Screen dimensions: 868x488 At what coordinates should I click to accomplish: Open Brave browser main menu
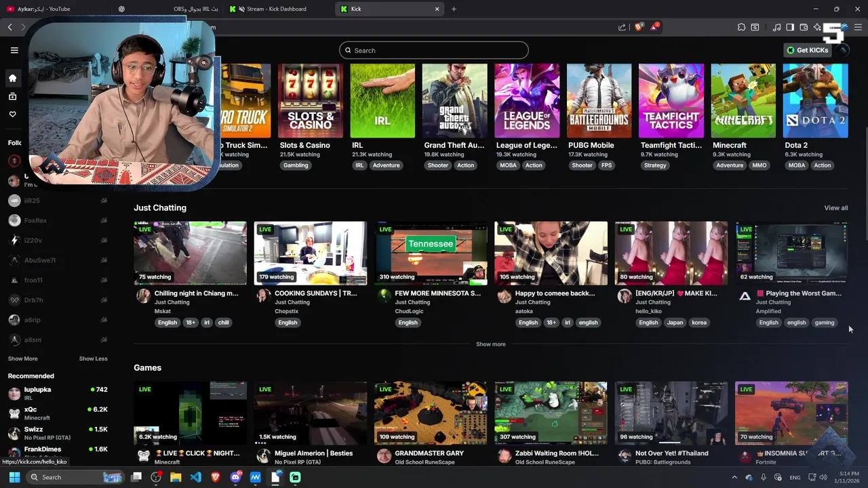858,27
